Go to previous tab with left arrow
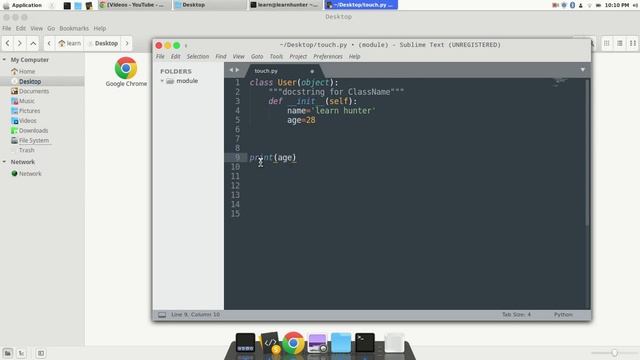 tap(231, 70)
